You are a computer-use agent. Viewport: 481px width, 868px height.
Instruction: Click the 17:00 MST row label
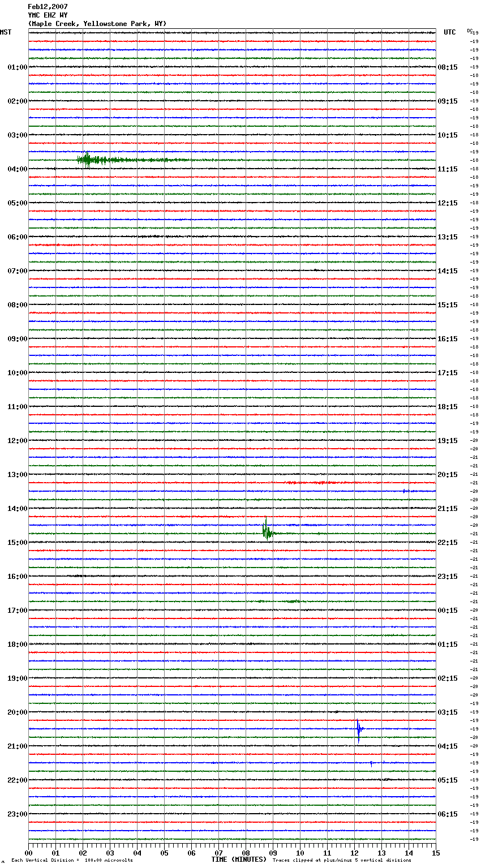pyautogui.click(x=18, y=611)
